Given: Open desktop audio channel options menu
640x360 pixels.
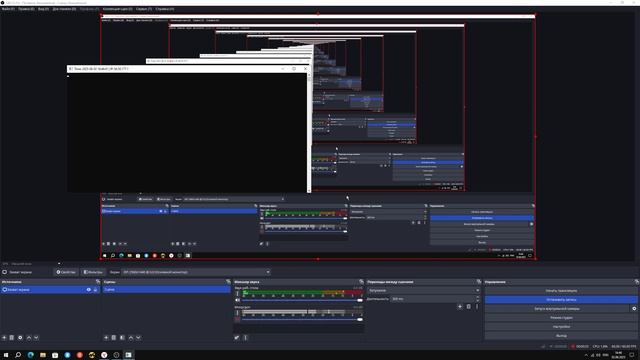Looking at the screenshot, I should coord(237,293).
